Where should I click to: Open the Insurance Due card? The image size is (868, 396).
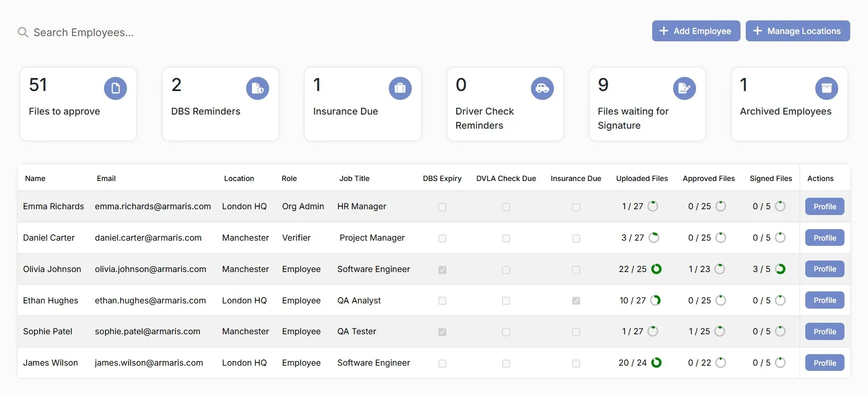click(363, 104)
